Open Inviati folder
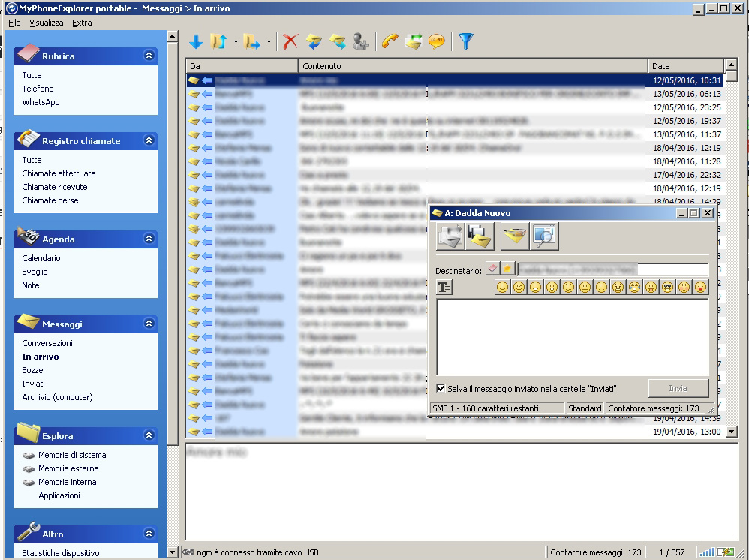Viewport: 749px width, 560px height. (x=34, y=383)
